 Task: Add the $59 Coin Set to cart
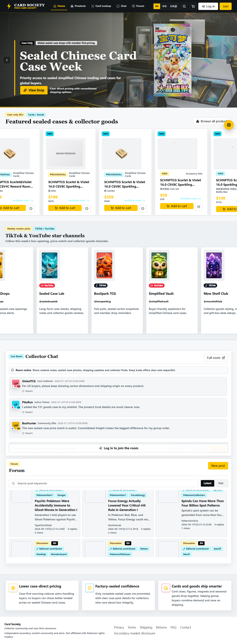pos(177,206)
